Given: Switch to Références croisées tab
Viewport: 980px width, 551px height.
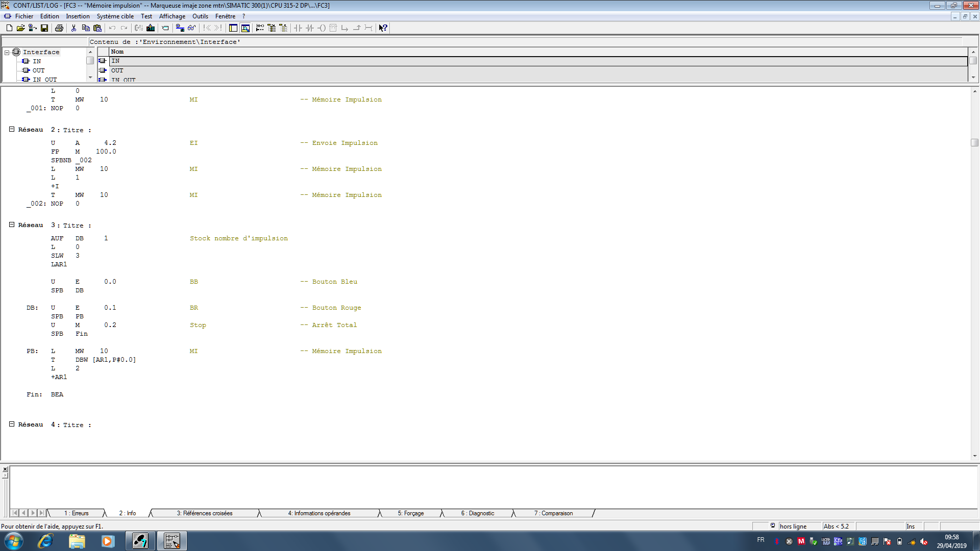Looking at the screenshot, I should [x=204, y=513].
